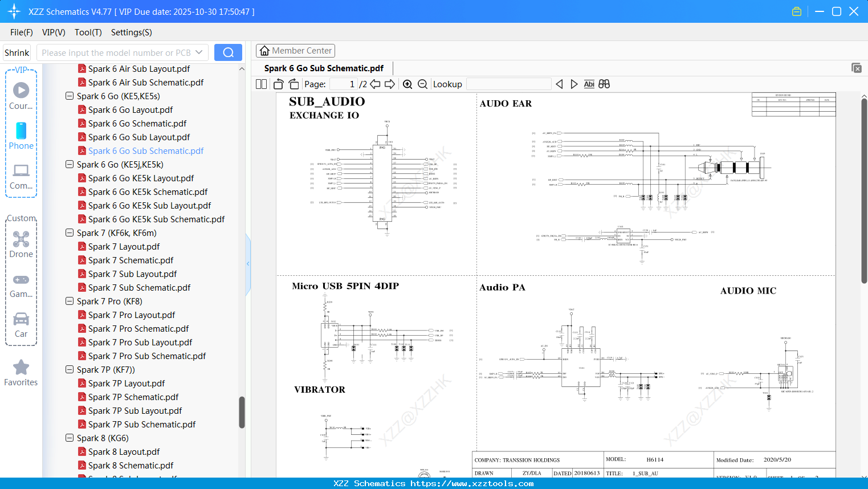Go to the Member Center
The image size is (868, 489).
click(x=295, y=50)
